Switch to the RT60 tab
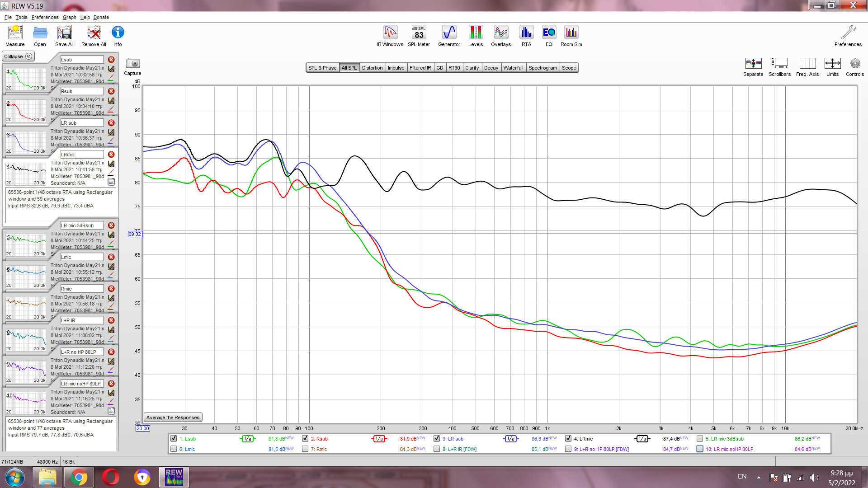 [x=454, y=68]
